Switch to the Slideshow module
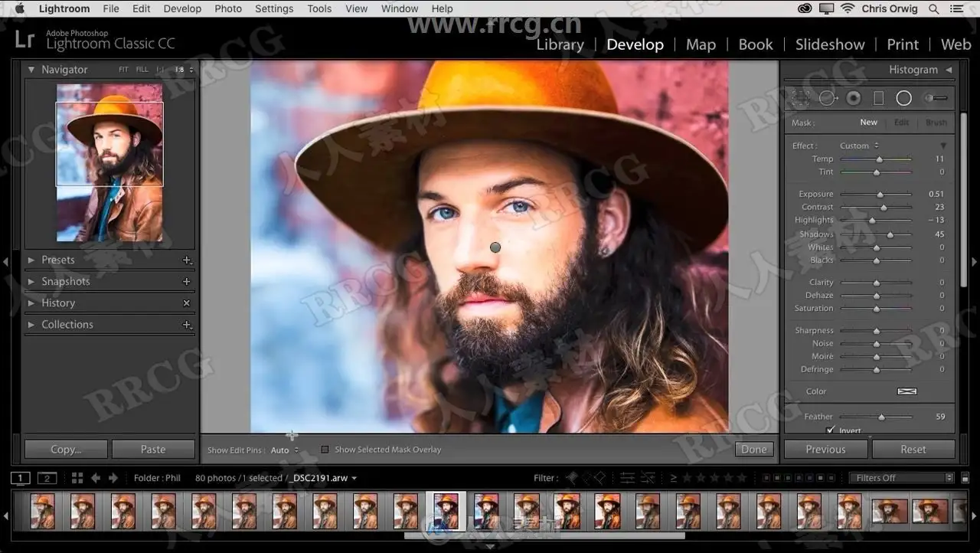The image size is (980, 553). tap(830, 44)
